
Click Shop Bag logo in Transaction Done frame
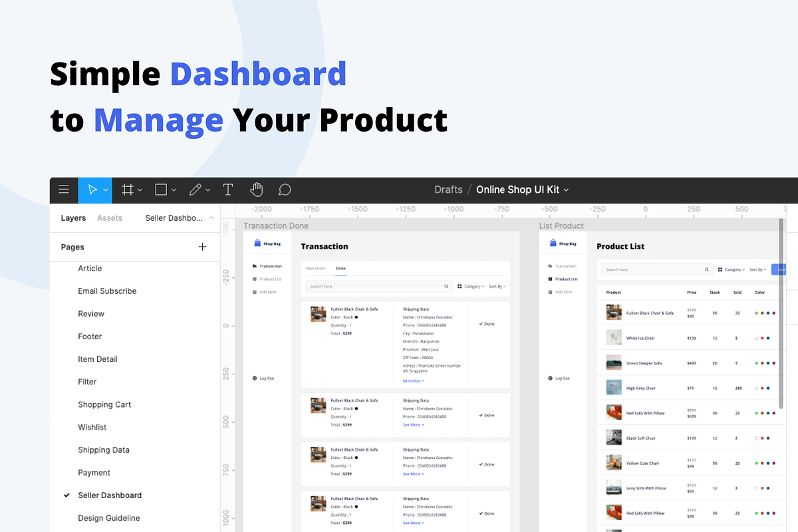(267, 244)
